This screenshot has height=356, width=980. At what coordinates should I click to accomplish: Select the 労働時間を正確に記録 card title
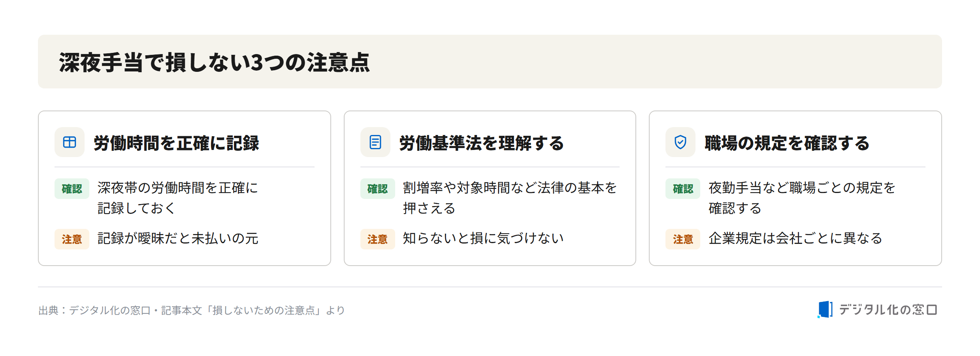pos(176,143)
